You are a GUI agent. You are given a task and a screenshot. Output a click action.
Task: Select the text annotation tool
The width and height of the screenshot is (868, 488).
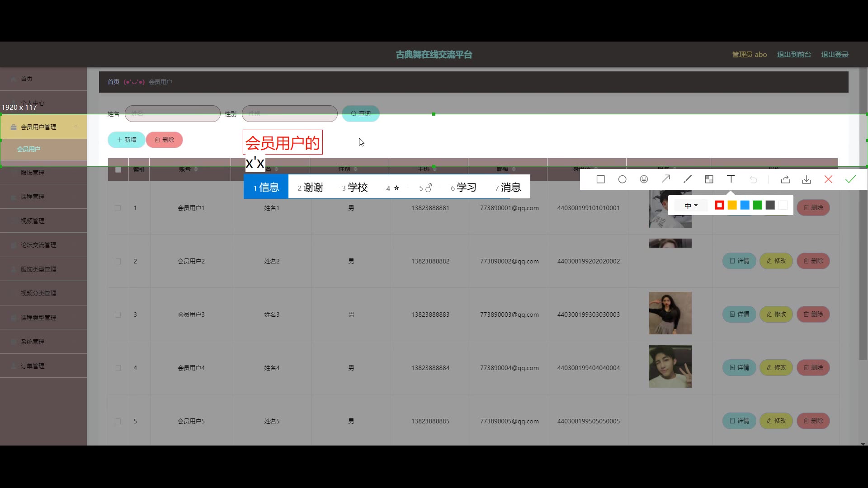tap(731, 179)
